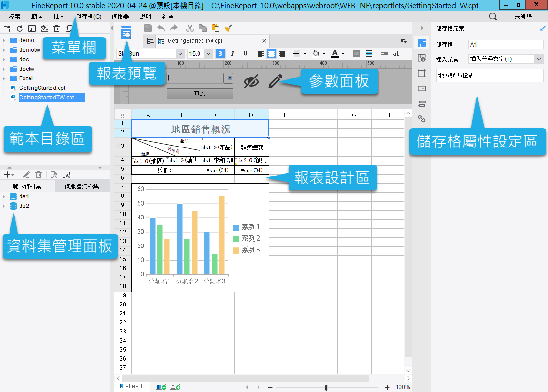Click the hyperlink icon in right sidebar

click(x=421, y=118)
